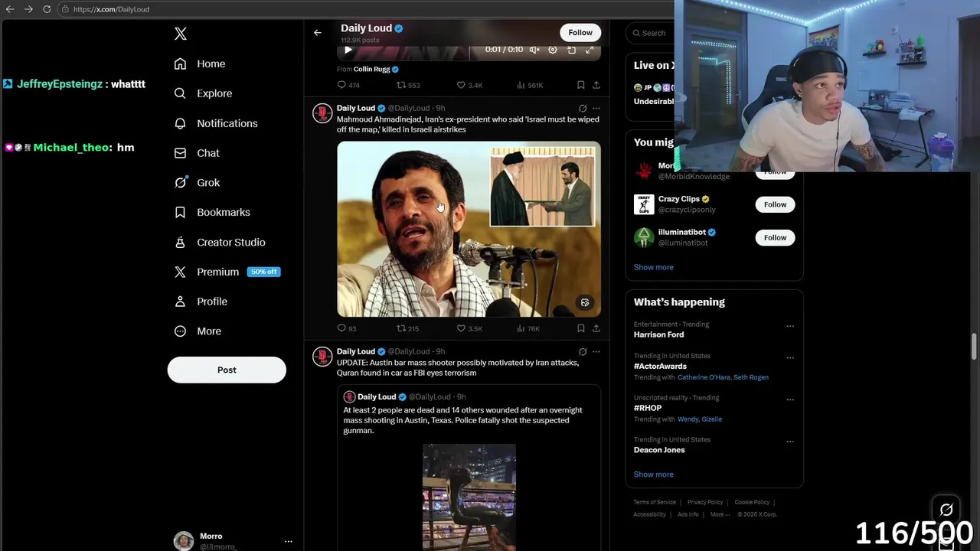
Task: Like the post with 3.4K likes
Action: click(469, 85)
